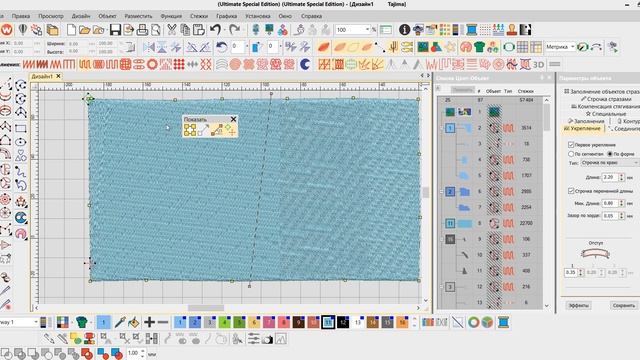Switch to the Укрепление tab
The height and width of the screenshot is (360, 640).
[582, 128]
